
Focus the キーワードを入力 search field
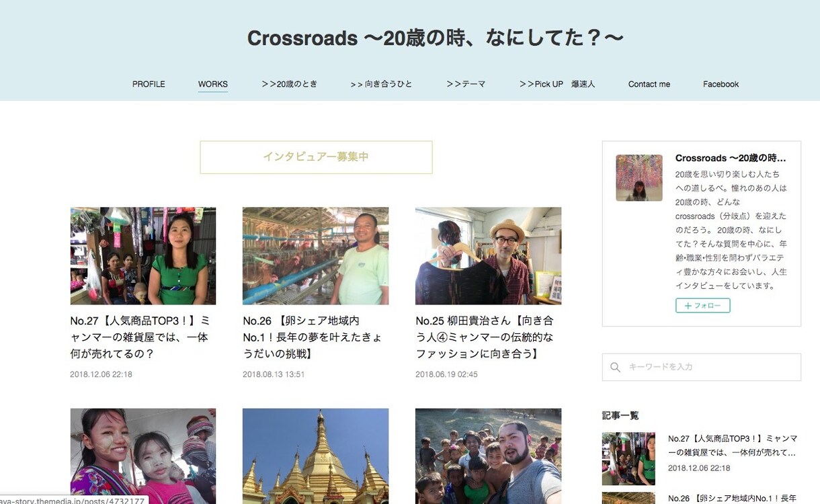click(701, 368)
